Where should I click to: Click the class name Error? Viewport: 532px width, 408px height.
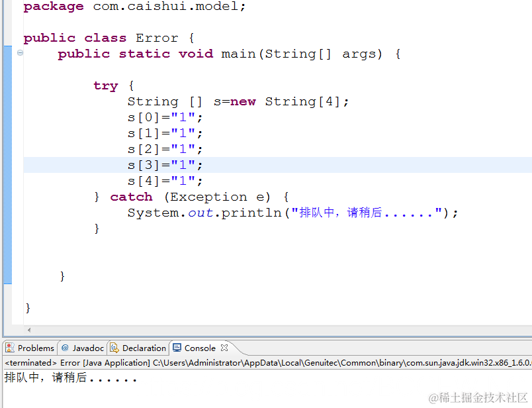(157, 38)
